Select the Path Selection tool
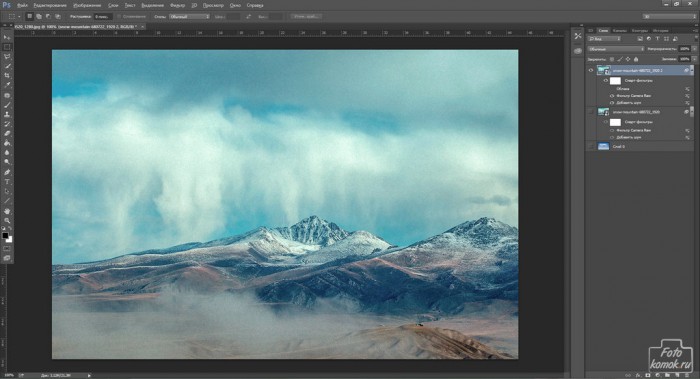700x379 pixels. pos(7,192)
